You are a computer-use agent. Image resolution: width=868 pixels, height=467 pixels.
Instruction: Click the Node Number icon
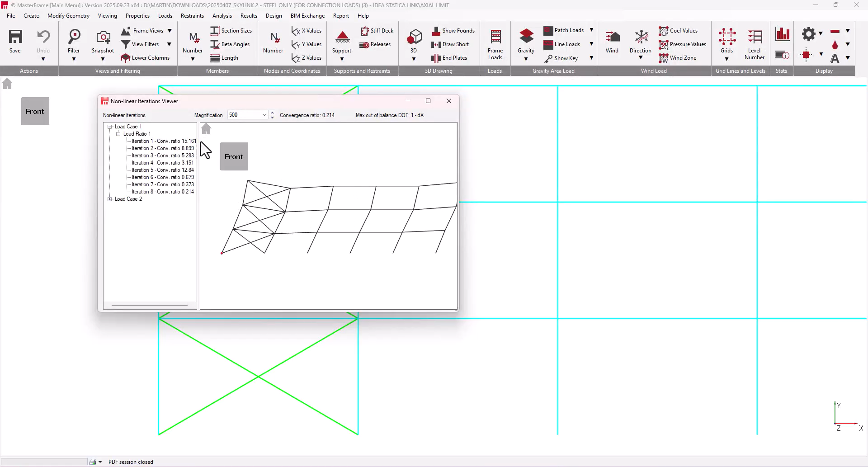coord(274,37)
